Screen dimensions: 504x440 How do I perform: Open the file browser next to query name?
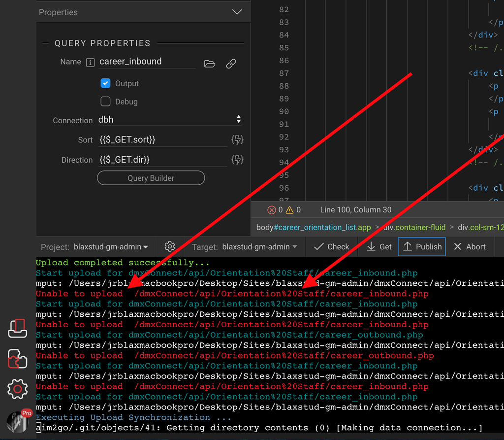coord(210,63)
